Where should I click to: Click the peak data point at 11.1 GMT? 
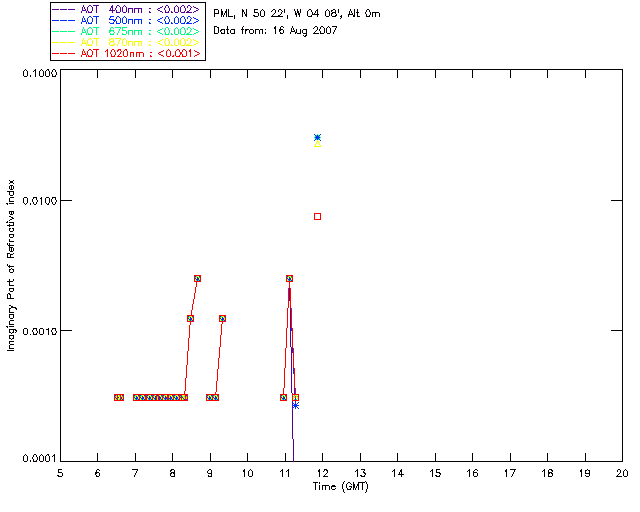tap(289, 278)
